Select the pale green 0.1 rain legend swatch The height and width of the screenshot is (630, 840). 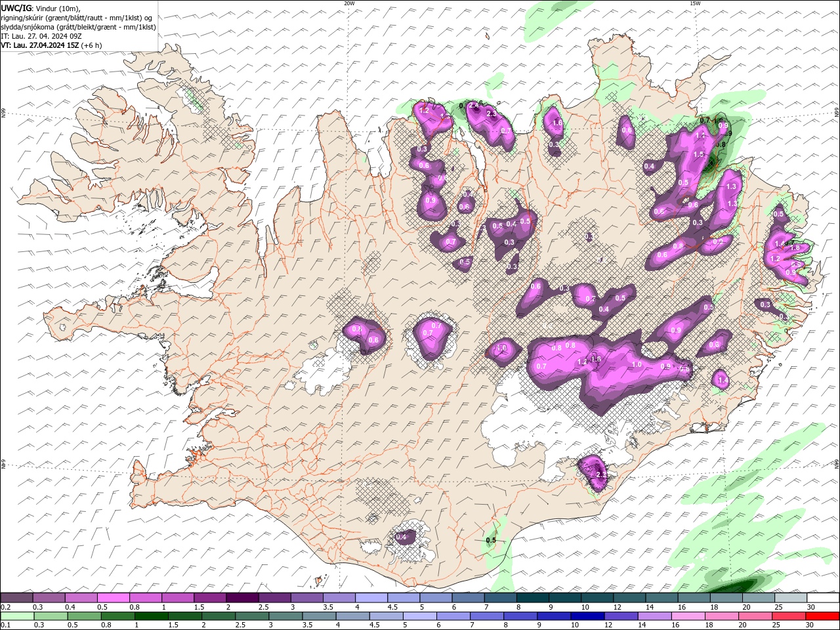[16, 616]
